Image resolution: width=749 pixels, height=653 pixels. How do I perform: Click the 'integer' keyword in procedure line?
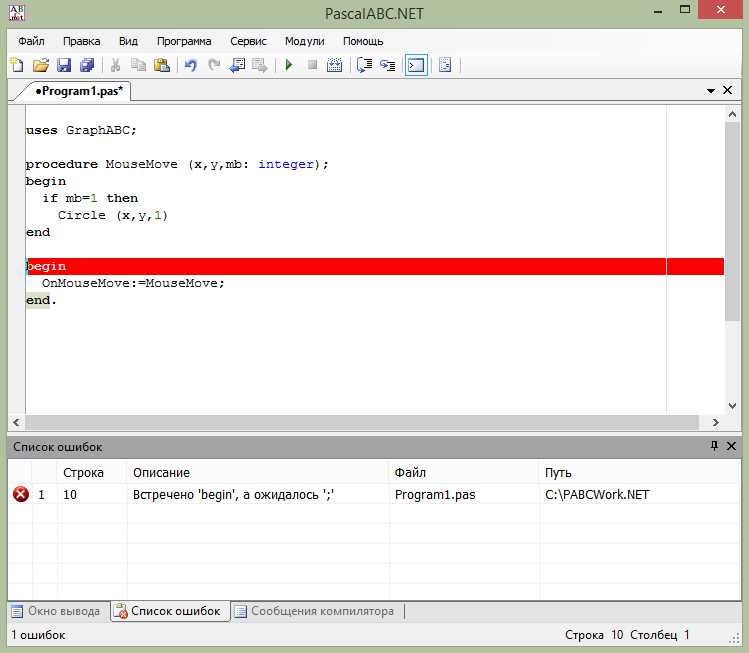click(286, 164)
